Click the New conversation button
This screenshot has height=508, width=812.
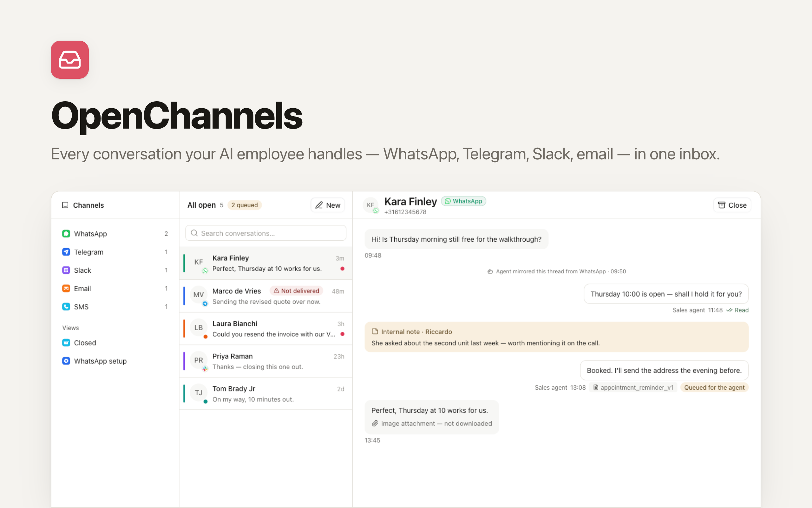pyautogui.click(x=328, y=205)
